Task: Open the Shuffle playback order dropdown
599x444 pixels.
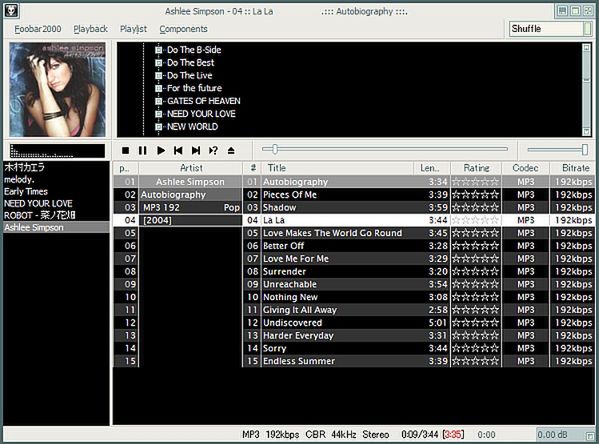Action: click(550, 29)
